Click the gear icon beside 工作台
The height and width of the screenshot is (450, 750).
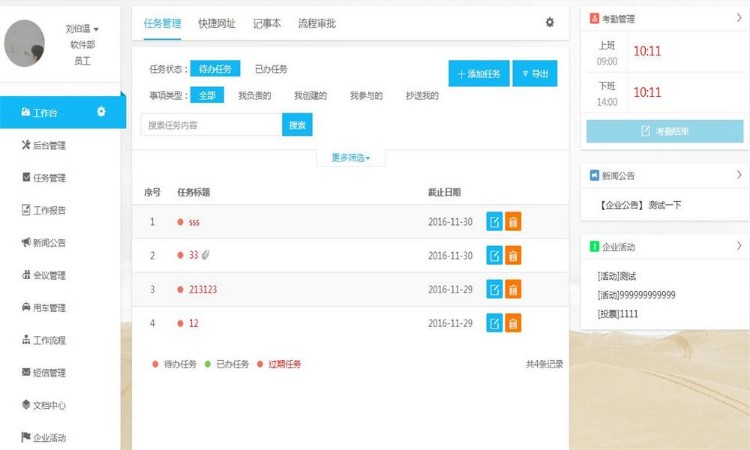[101, 111]
